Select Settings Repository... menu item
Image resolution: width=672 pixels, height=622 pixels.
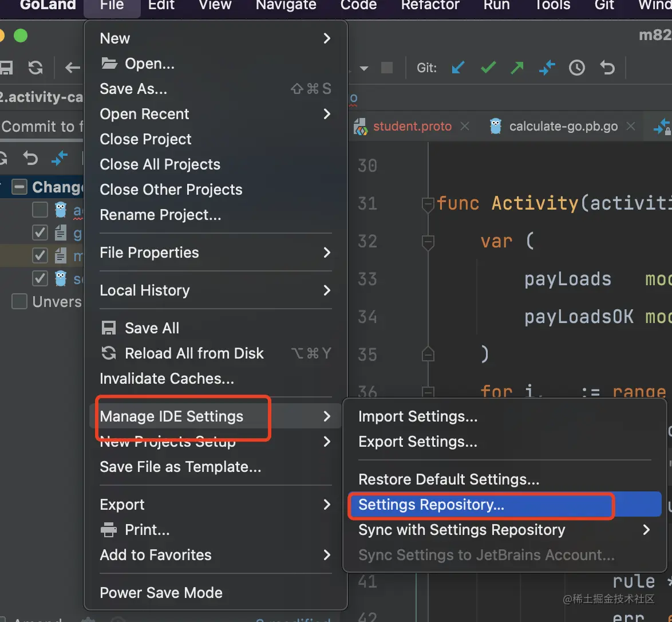tap(504, 505)
